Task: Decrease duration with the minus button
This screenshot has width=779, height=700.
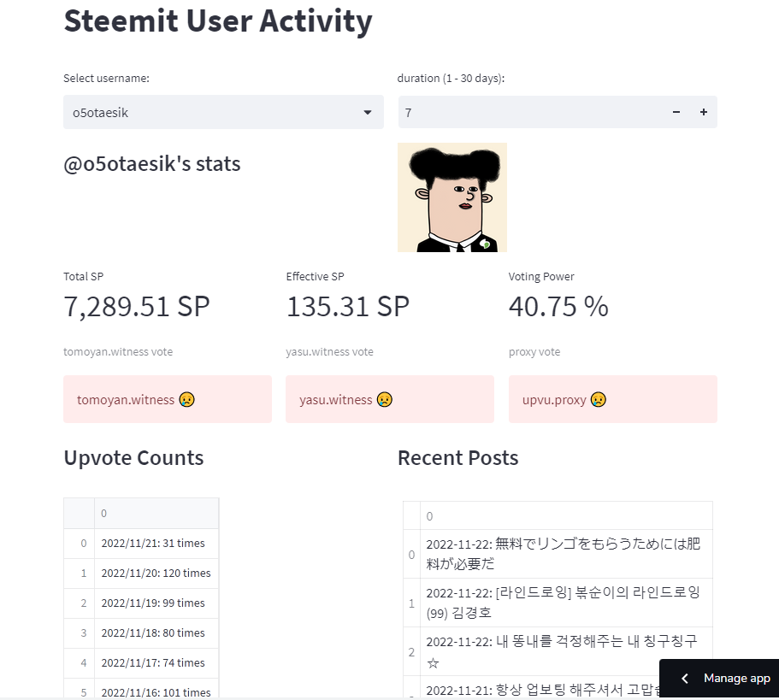Action: tap(676, 112)
